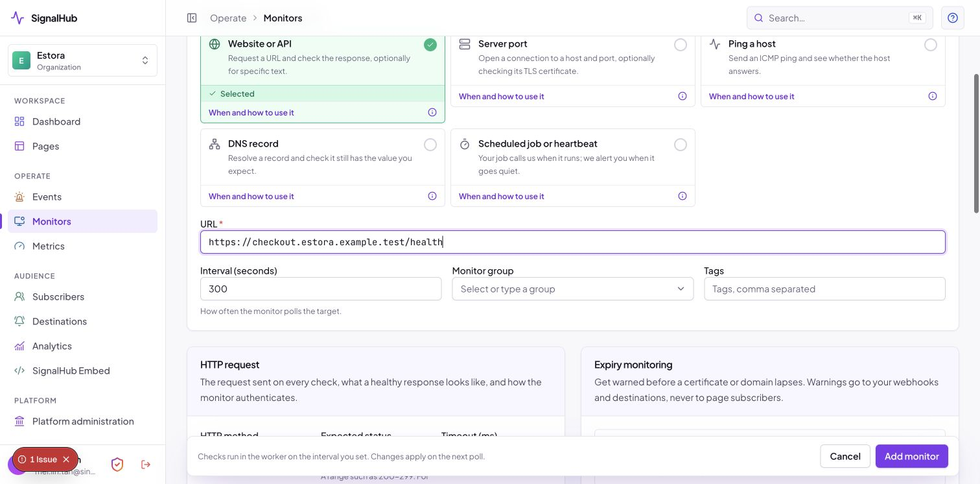Go to Dashboard in sidebar
Screen dimensions: 980x484
click(x=82, y=121)
